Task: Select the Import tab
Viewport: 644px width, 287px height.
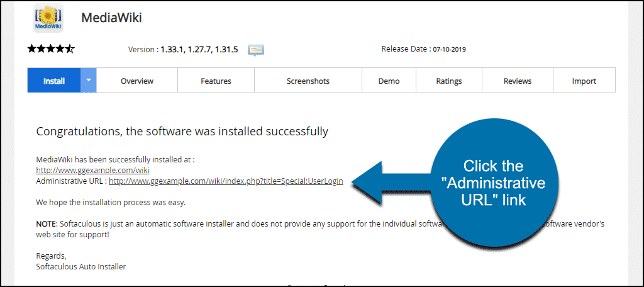Action: [x=584, y=80]
